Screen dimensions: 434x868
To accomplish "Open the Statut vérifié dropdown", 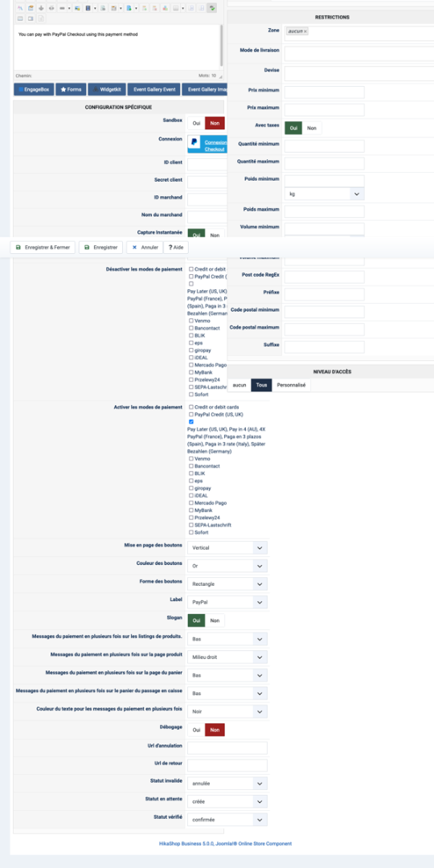I will point(227,820).
